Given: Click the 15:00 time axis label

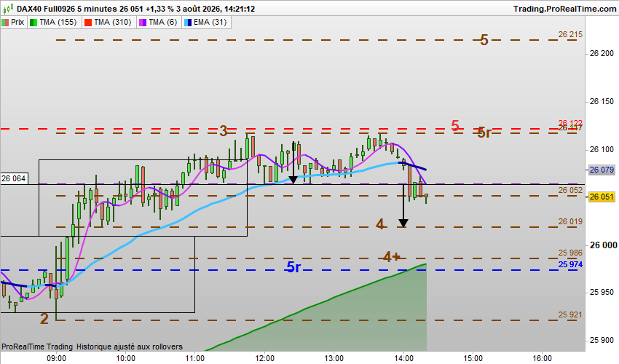Looking at the screenshot, I should pos(473,358).
